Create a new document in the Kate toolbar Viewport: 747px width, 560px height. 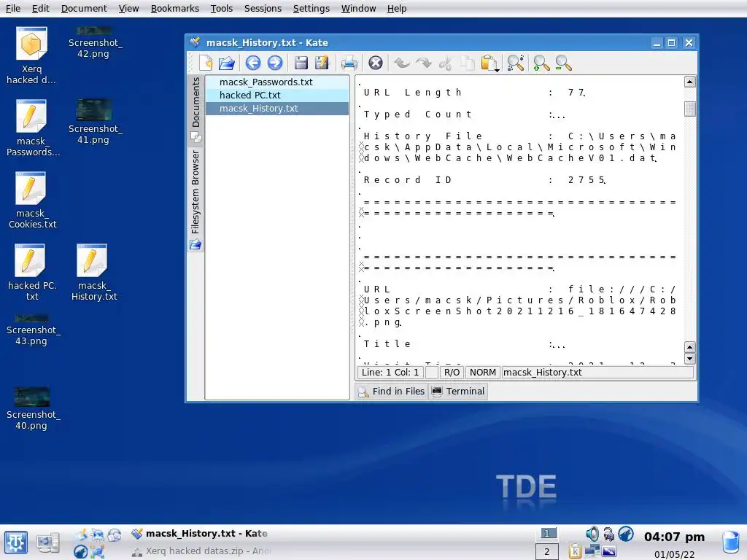point(206,63)
